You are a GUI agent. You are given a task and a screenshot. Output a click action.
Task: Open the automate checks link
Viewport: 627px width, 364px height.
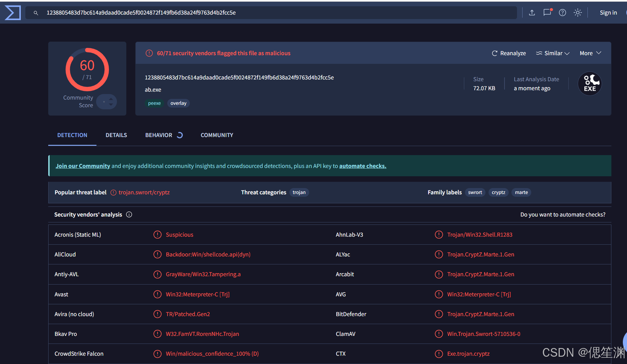coord(363,166)
